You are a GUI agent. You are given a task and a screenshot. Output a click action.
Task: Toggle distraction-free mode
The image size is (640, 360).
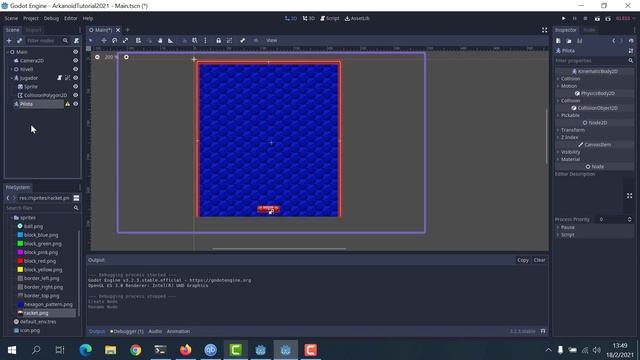(544, 30)
